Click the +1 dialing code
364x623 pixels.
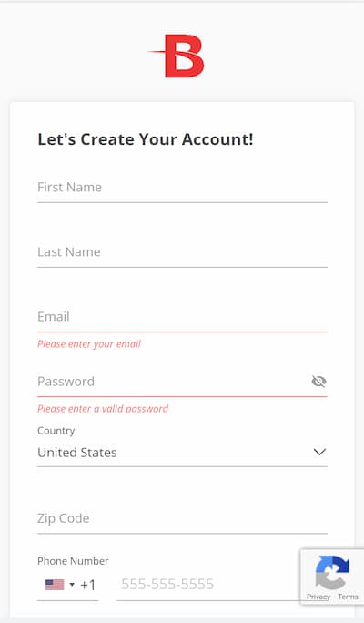[x=87, y=586]
